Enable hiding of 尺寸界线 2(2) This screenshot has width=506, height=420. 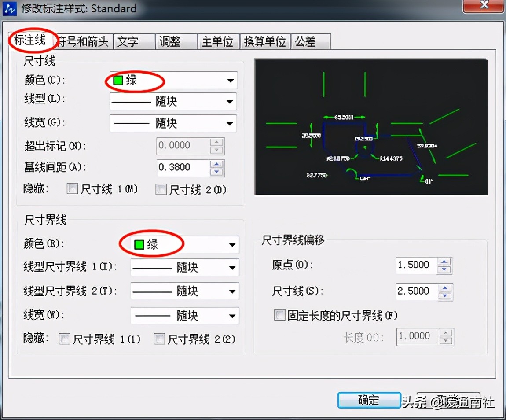click(x=159, y=339)
